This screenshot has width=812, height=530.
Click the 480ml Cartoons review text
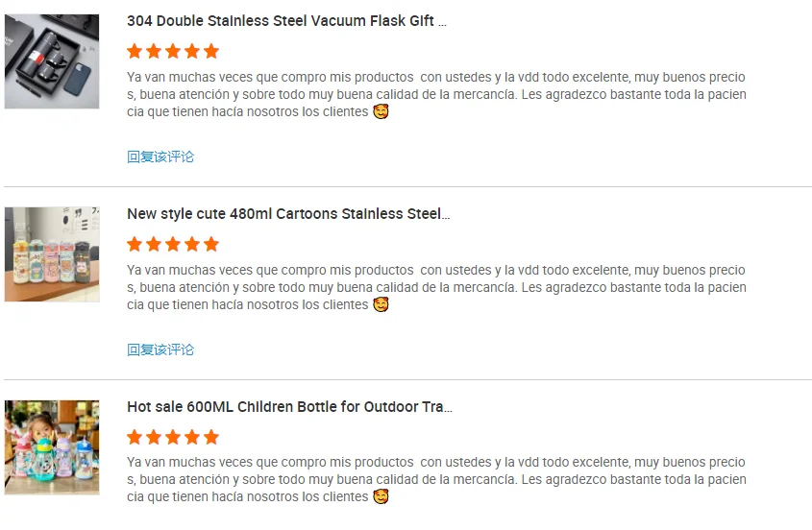click(436, 287)
